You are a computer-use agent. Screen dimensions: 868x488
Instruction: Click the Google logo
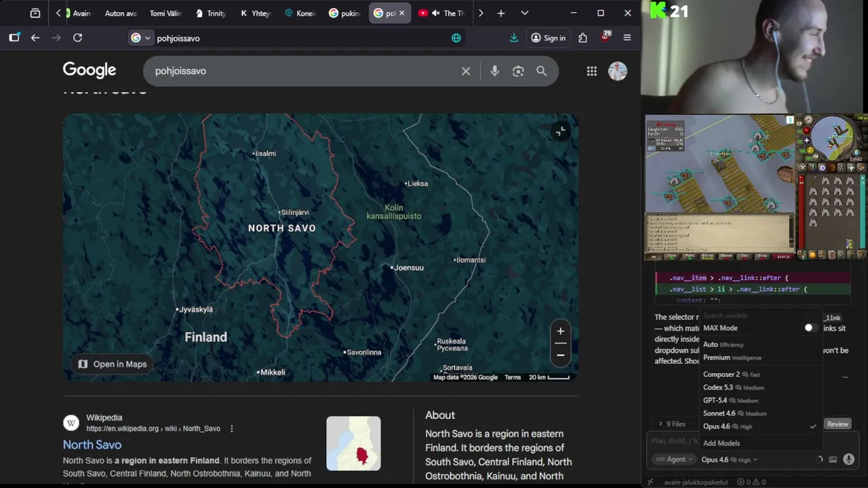click(90, 70)
